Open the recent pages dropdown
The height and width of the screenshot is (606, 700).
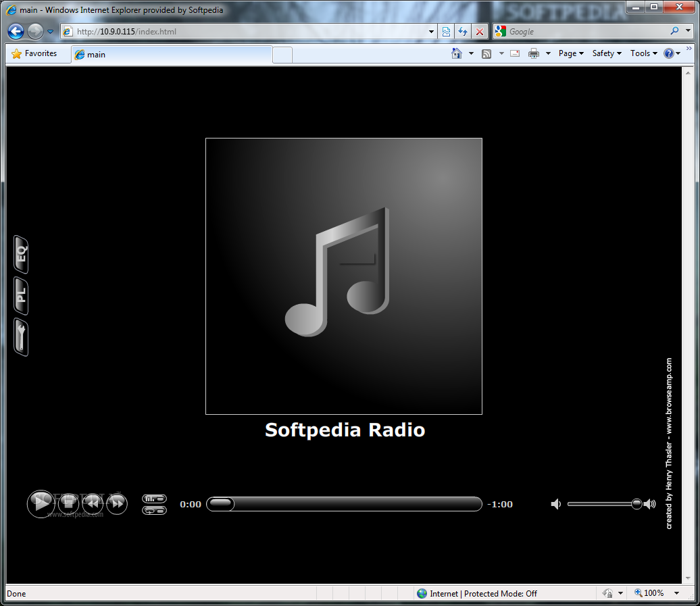50,32
